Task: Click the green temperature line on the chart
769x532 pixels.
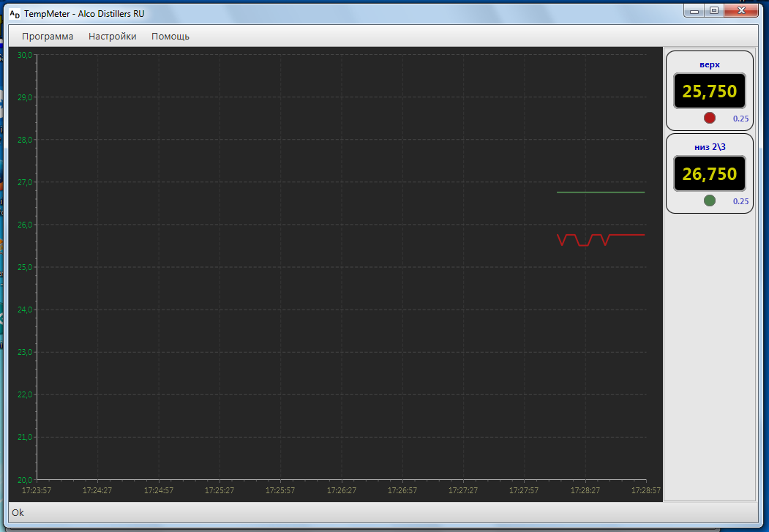Action: [600, 192]
